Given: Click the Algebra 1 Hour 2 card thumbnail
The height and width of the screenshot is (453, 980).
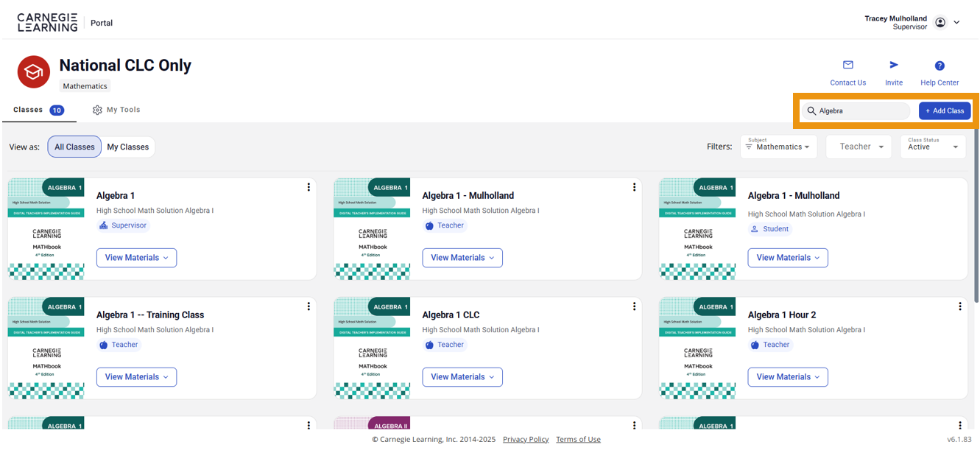Looking at the screenshot, I should tap(697, 348).
